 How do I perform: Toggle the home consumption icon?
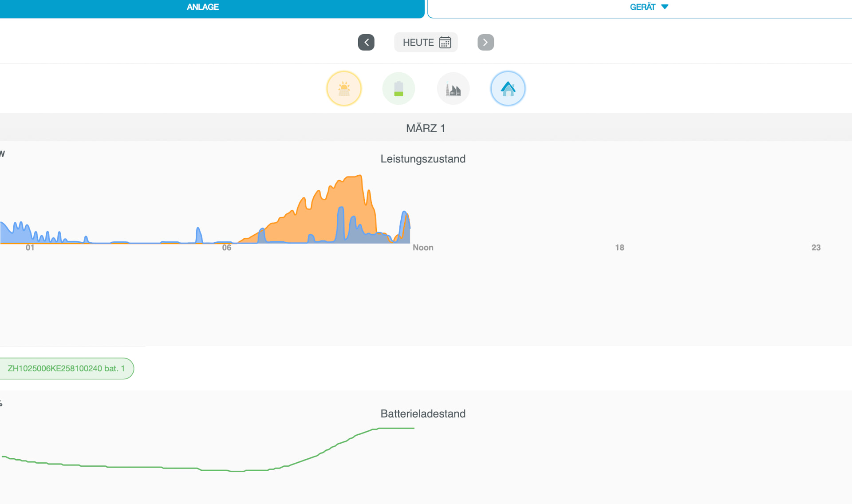coord(508,89)
